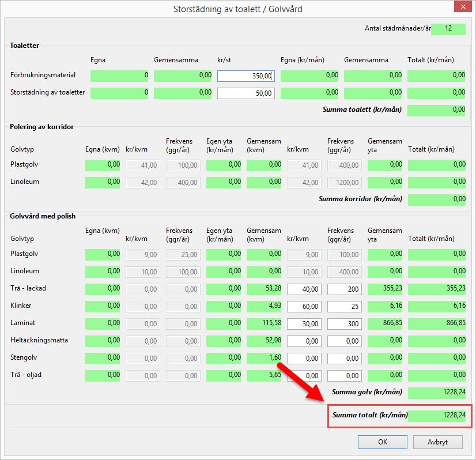The width and height of the screenshot is (476, 460).
Task: Click Laminat gemensam kvm value 115,58
Action: [x=264, y=324]
